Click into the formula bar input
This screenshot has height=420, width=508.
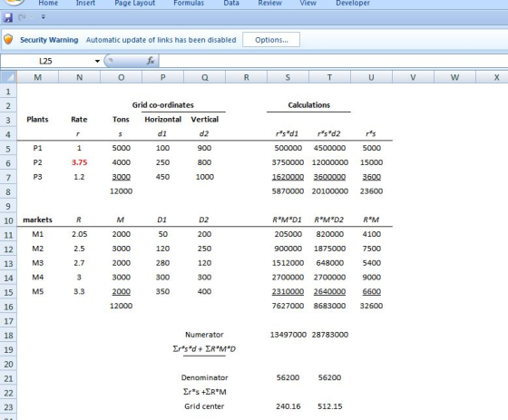[x=334, y=61]
